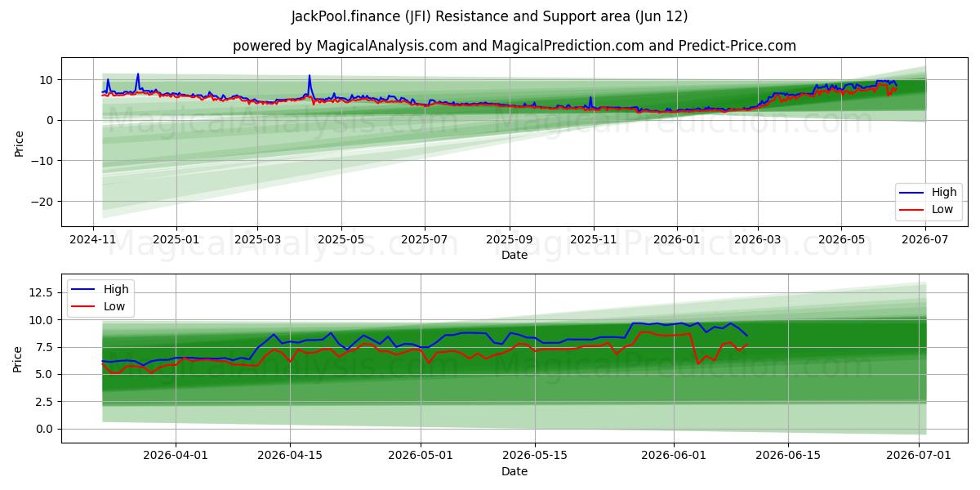Click the 'Date' x-axis label of the upper chart
The image size is (980, 490).
[x=514, y=255]
